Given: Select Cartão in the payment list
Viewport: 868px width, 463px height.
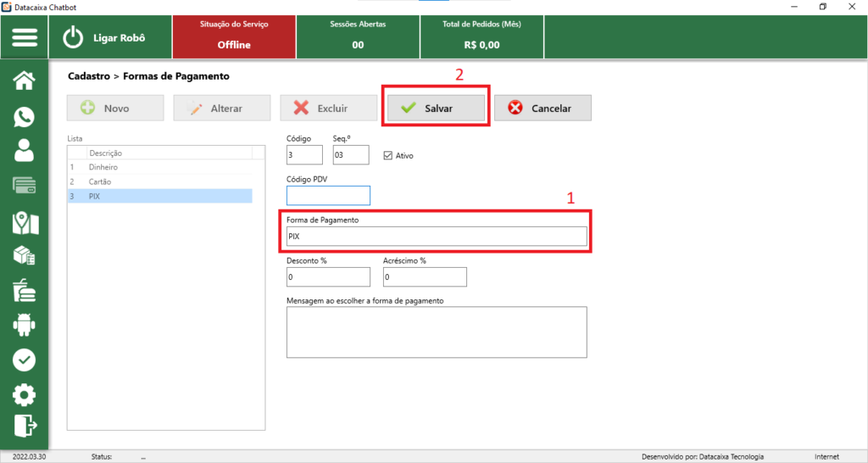Looking at the screenshot, I should [100, 181].
